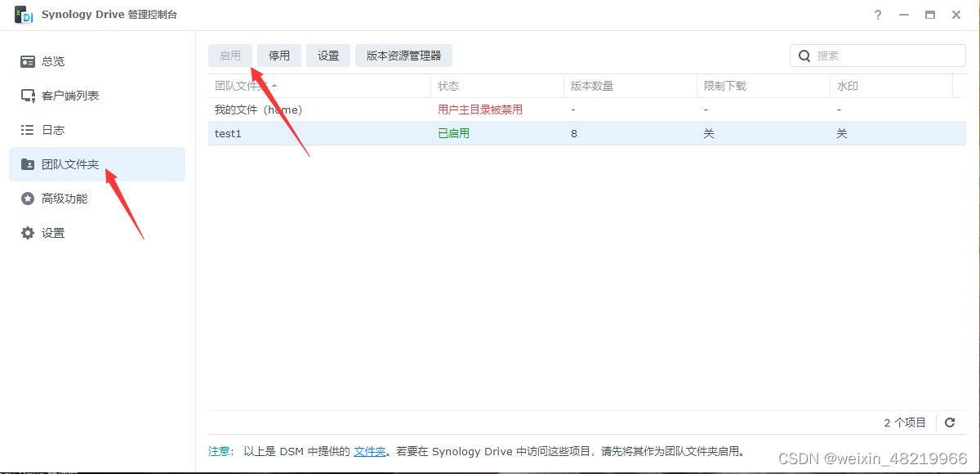Follow the 文件夹 link in the note
980x474 pixels.
[369, 451]
